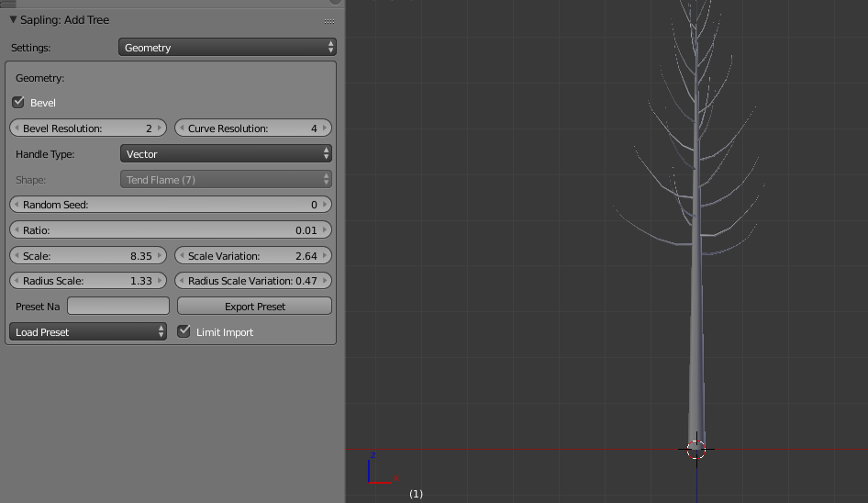Decrease Scale with left arrow
Viewport: 868px width, 503px height.
click(x=17, y=256)
